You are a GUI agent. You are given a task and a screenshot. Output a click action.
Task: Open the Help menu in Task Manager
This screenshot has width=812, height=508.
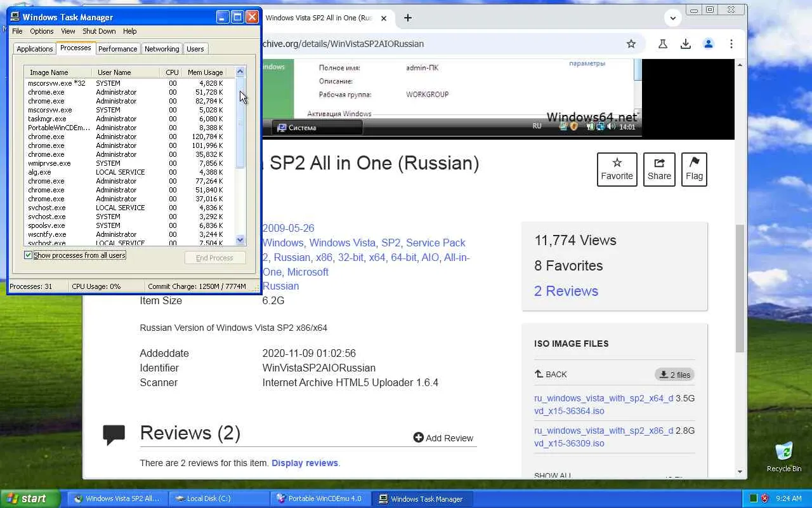coord(129,31)
